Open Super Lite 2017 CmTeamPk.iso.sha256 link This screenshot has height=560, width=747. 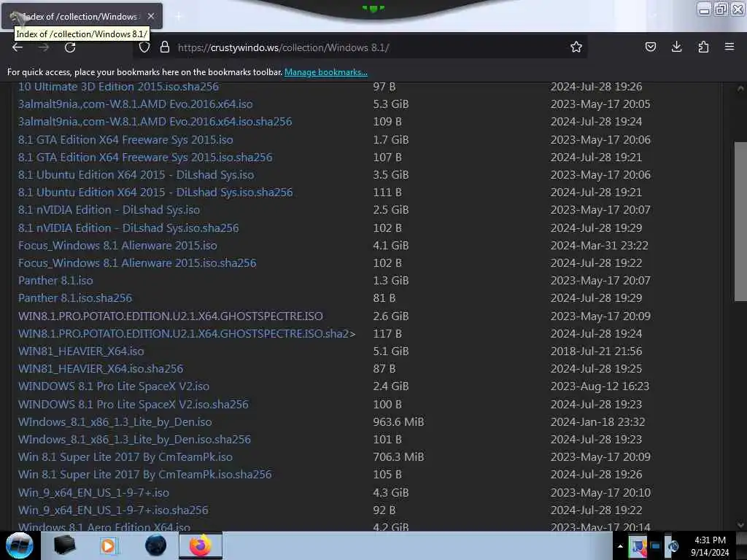pos(145,475)
